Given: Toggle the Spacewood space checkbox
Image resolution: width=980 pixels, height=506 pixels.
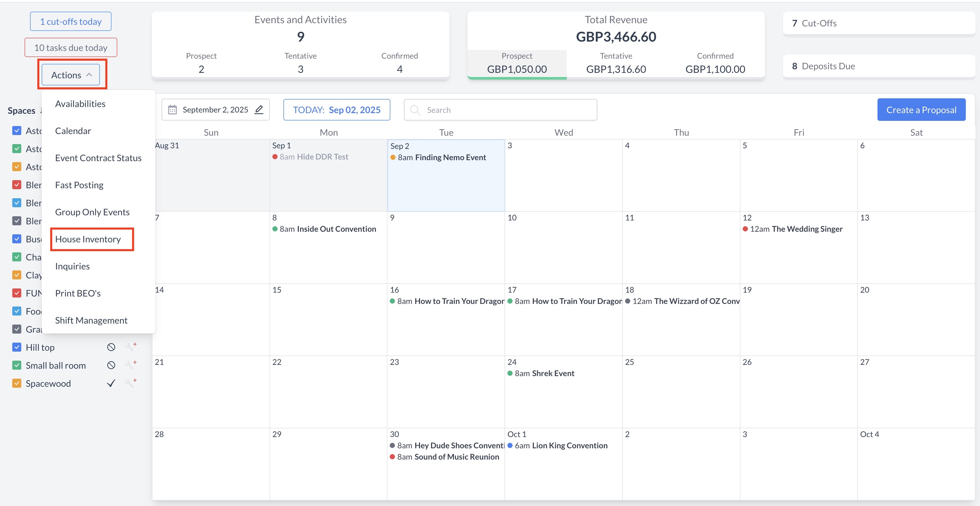Looking at the screenshot, I should (x=17, y=383).
